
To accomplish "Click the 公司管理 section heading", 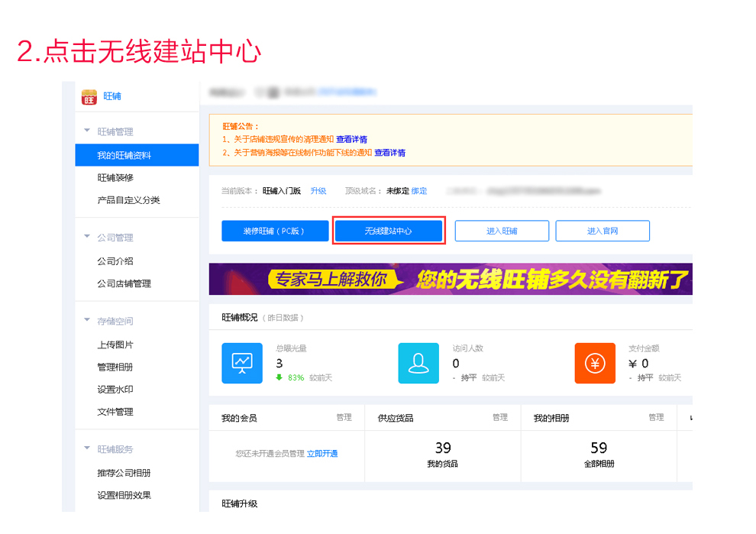I will pyautogui.click(x=115, y=238).
